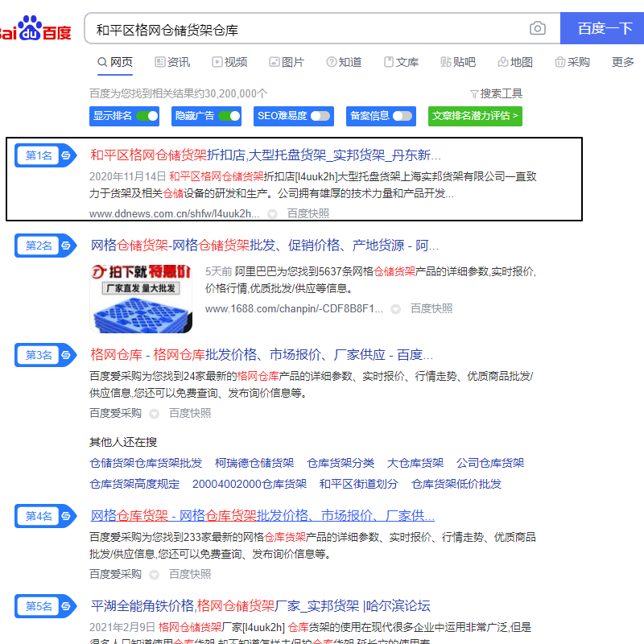This screenshot has height=644, width=644.
Task: Toggle the 隐藏广告 switch
Action: [x=229, y=116]
